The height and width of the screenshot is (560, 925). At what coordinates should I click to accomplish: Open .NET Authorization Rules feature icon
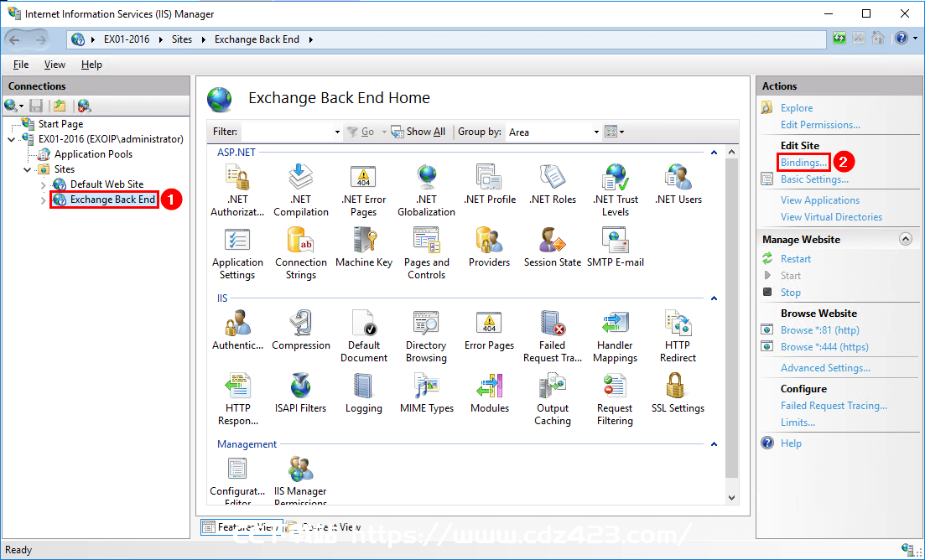point(237,190)
